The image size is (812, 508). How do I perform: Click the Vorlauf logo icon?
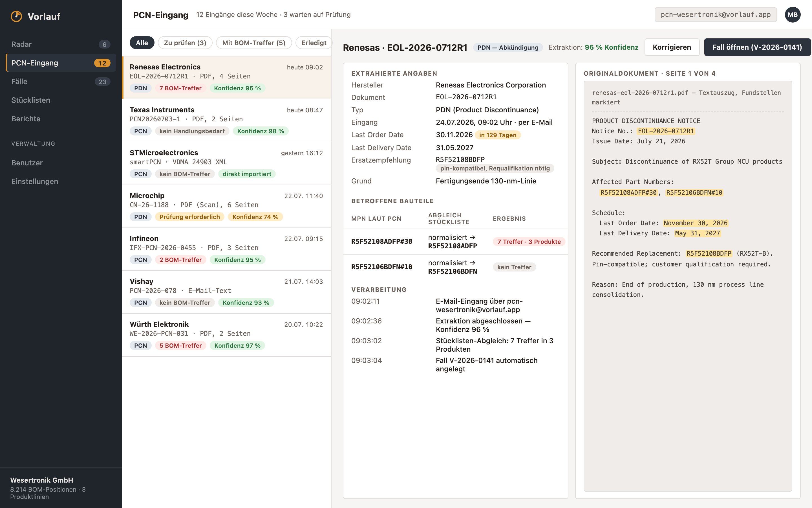[16, 16]
